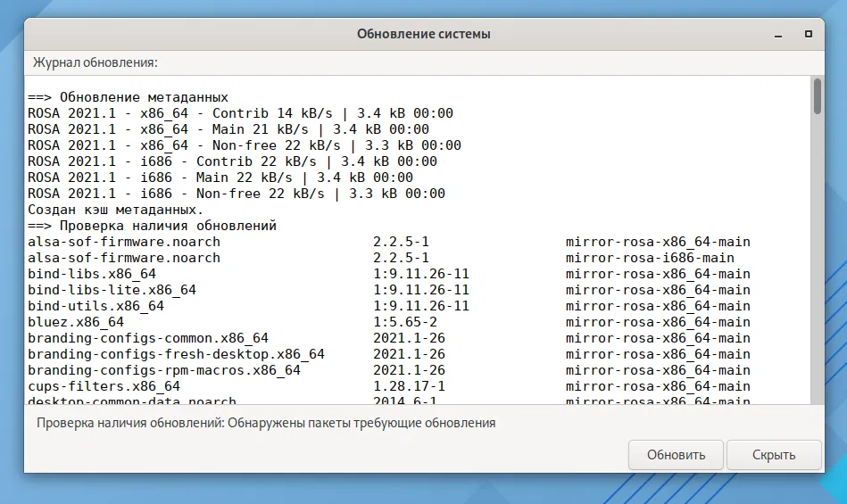Click the Обновить button
The width and height of the screenshot is (847, 504).
click(676, 455)
